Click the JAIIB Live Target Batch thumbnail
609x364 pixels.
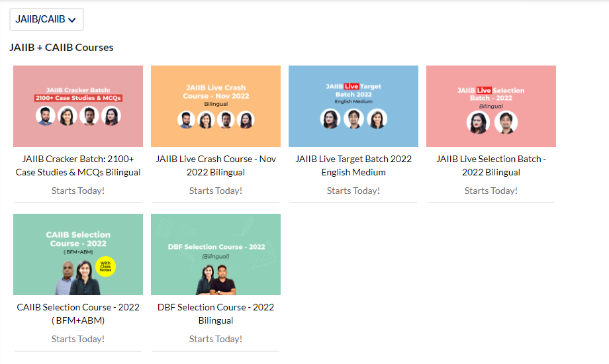coord(353,106)
